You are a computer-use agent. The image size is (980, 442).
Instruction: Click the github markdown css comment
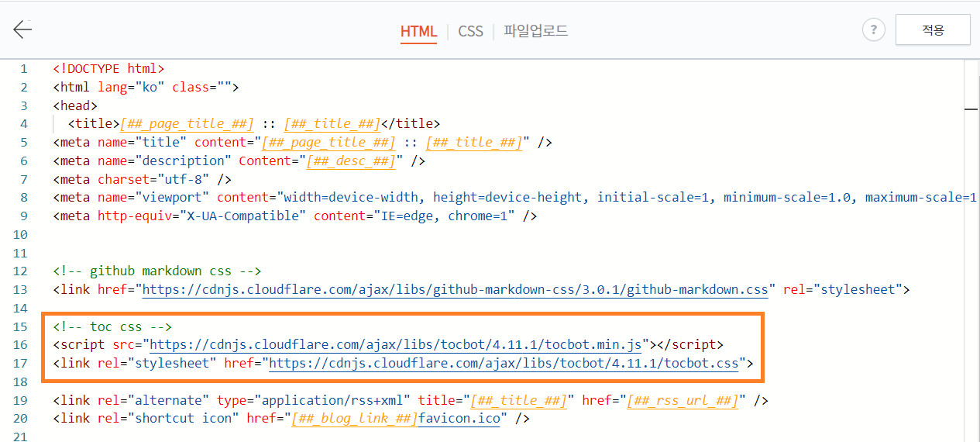tap(157, 271)
